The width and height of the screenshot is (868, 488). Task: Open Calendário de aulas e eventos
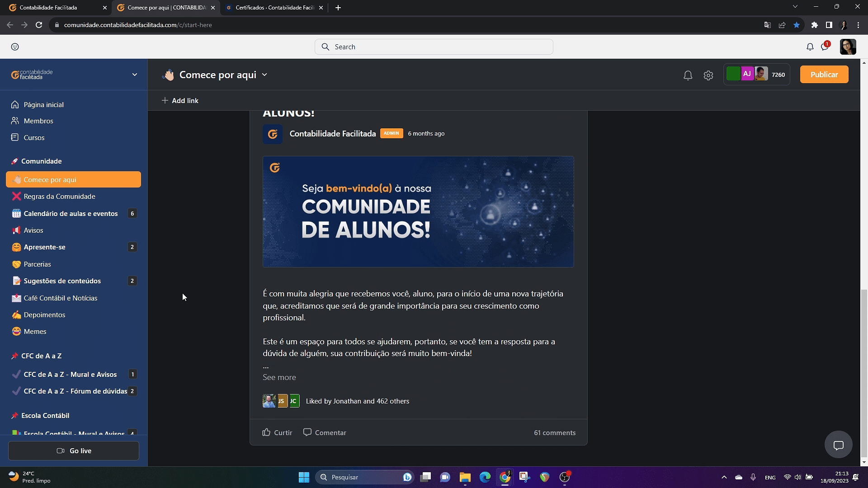[73, 213]
